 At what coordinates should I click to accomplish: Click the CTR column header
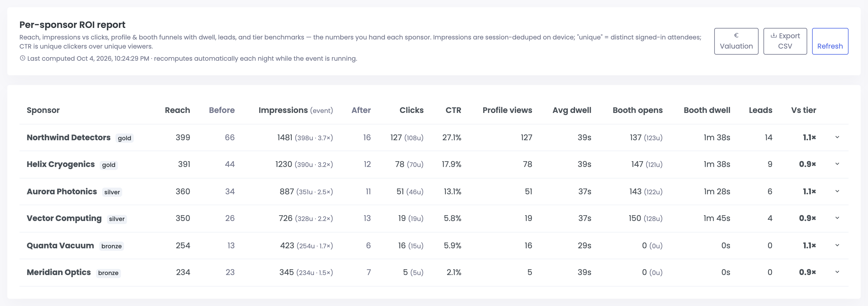[453, 110]
